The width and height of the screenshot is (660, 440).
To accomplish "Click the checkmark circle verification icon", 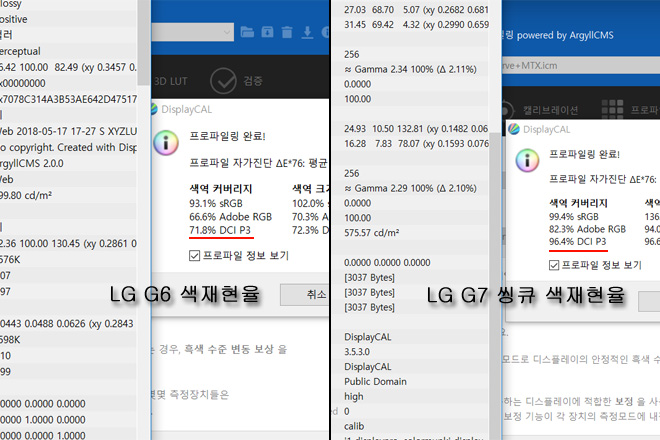I will point(223,81).
